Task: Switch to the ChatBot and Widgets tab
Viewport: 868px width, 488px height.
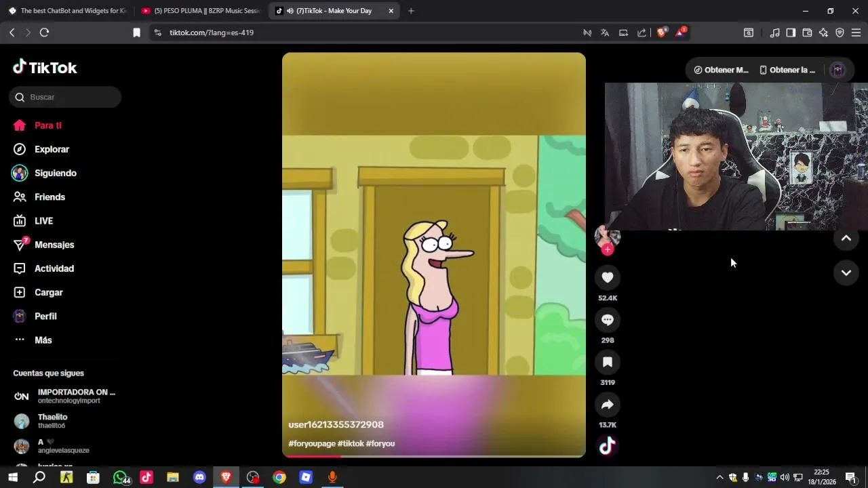Action: tap(67, 11)
